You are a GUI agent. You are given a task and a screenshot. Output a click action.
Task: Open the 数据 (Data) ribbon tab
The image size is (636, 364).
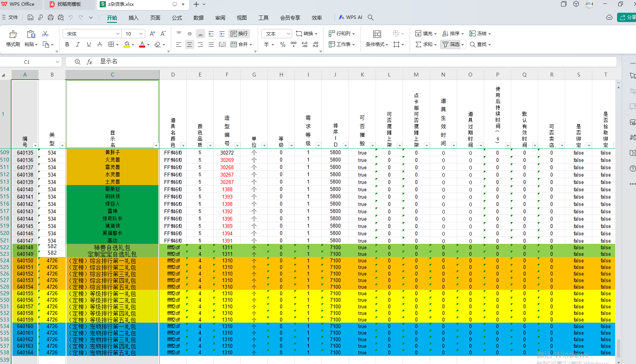point(199,18)
